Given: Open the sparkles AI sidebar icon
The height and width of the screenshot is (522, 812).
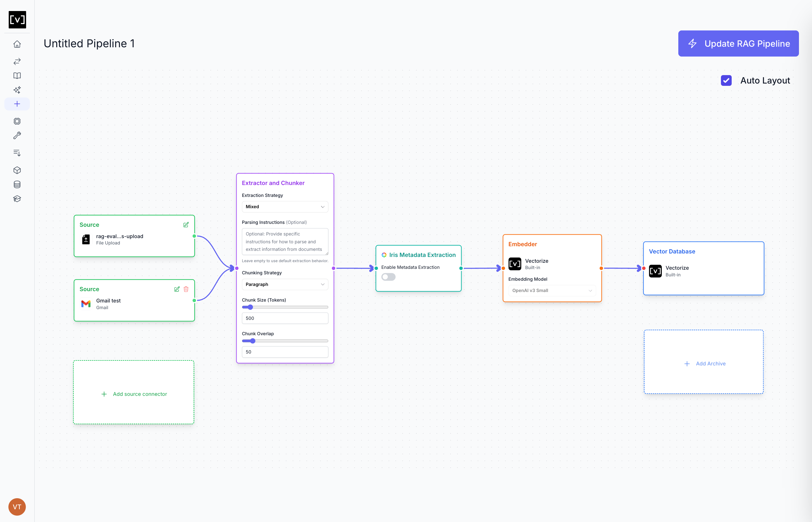Looking at the screenshot, I should (x=17, y=90).
